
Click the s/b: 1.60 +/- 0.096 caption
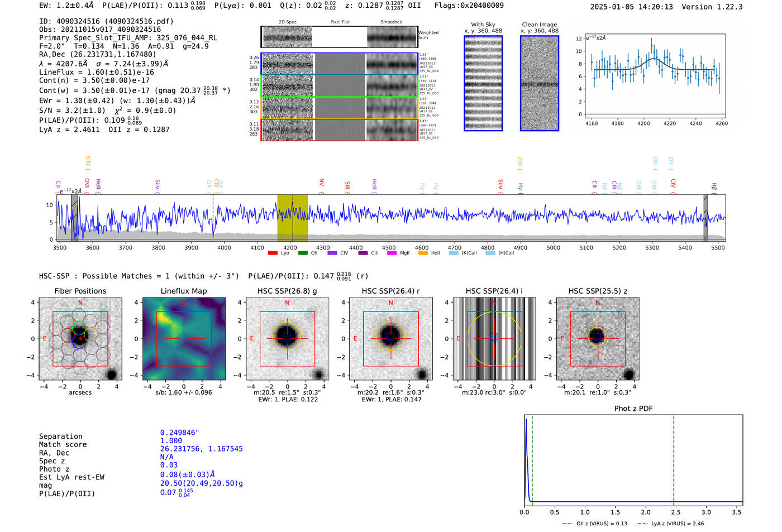[x=184, y=392]
